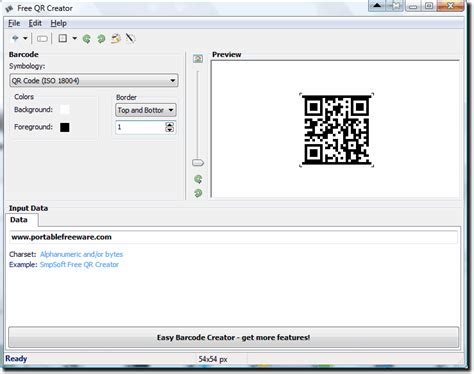Click the diagonal pen toolbar icon
The width and height of the screenshot is (474, 374).
130,39
